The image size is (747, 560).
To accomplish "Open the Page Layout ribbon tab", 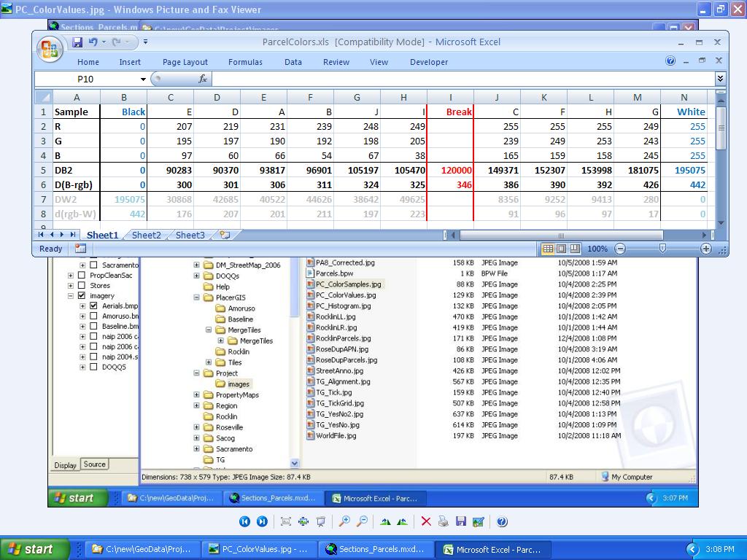I will point(185,62).
